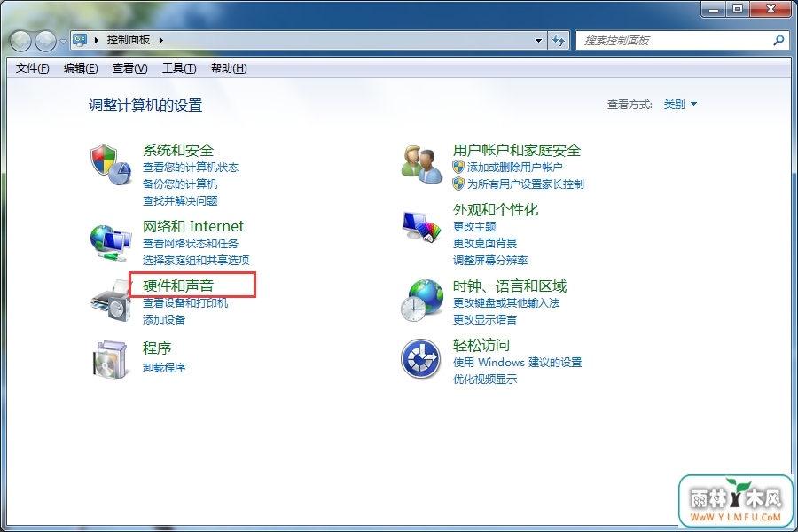
Task: Click 更改主题 link
Action: point(474,227)
